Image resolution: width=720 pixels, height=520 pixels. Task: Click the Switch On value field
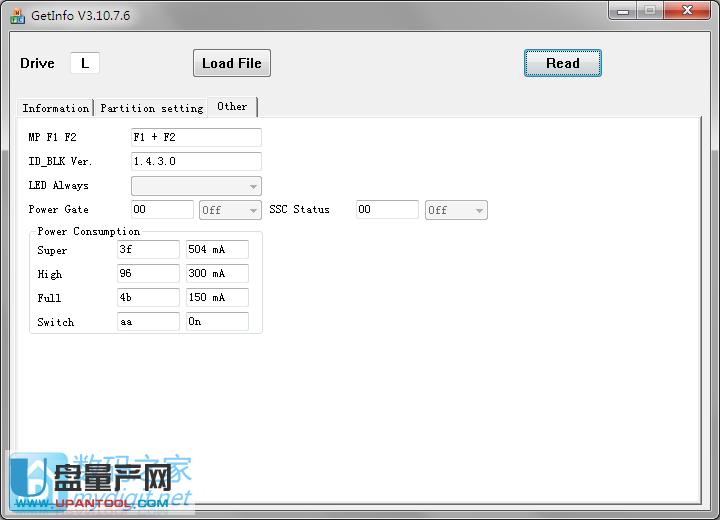click(217, 322)
